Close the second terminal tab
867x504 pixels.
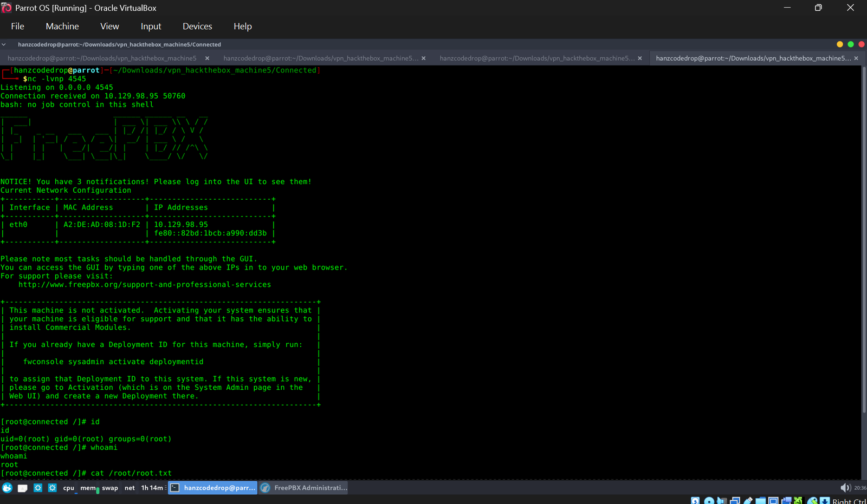[x=424, y=58]
